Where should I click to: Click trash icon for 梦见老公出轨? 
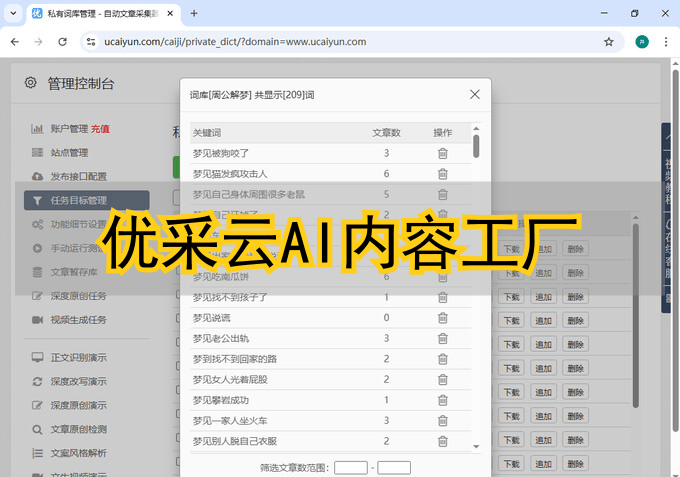pos(442,338)
